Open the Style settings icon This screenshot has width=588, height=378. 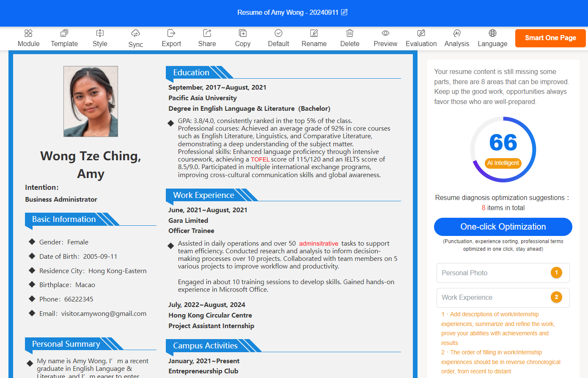[100, 33]
